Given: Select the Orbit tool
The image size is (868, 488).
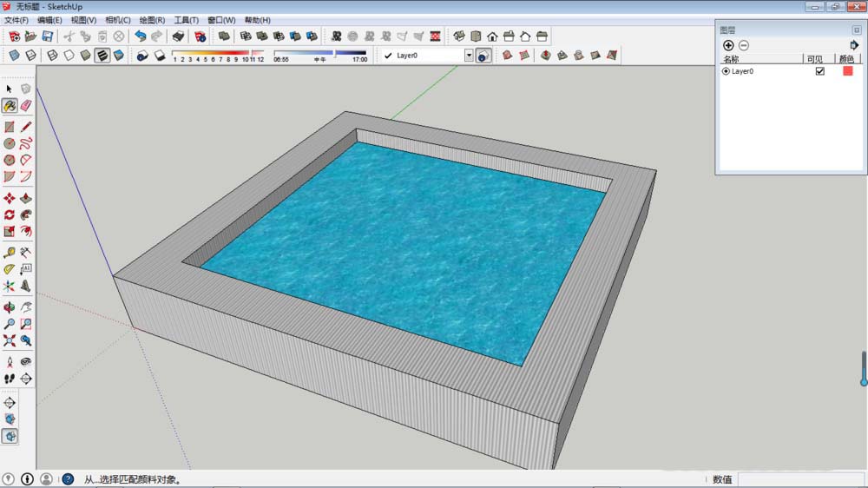Looking at the screenshot, I should (x=10, y=307).
